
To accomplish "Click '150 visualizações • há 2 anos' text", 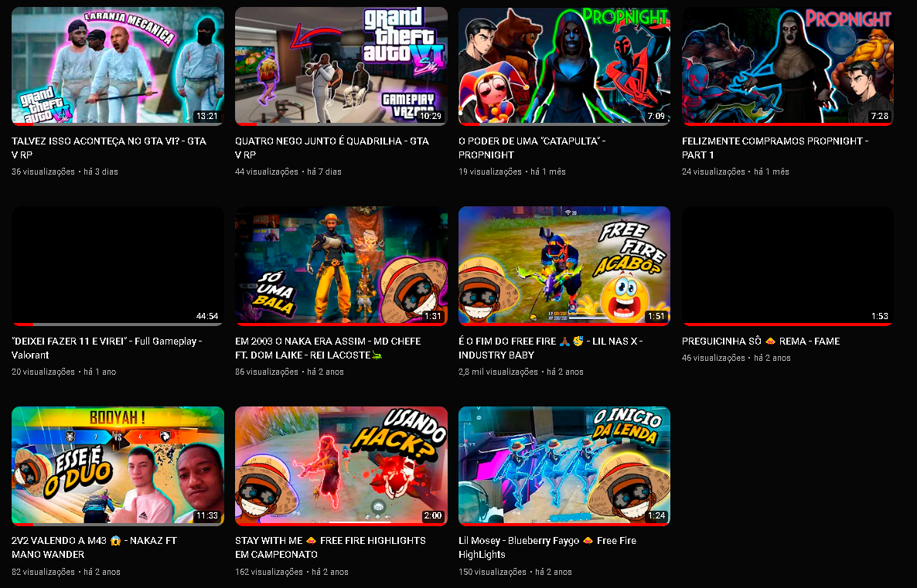I will 515,572.
